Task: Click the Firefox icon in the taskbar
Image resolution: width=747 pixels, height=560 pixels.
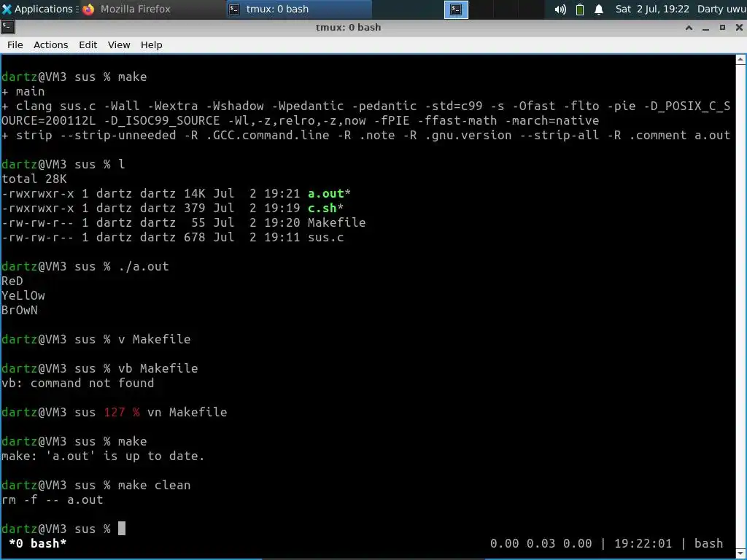Action: (x=88, y=9)
